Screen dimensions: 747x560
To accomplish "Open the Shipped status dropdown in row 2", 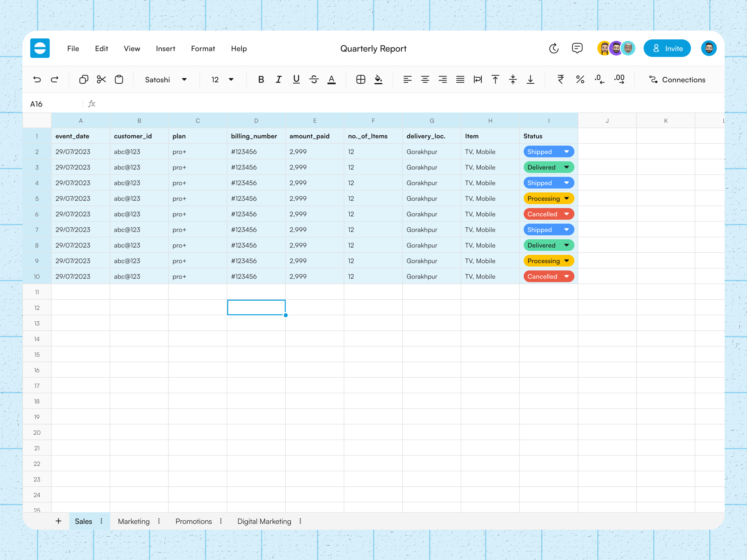I will 566,152.
